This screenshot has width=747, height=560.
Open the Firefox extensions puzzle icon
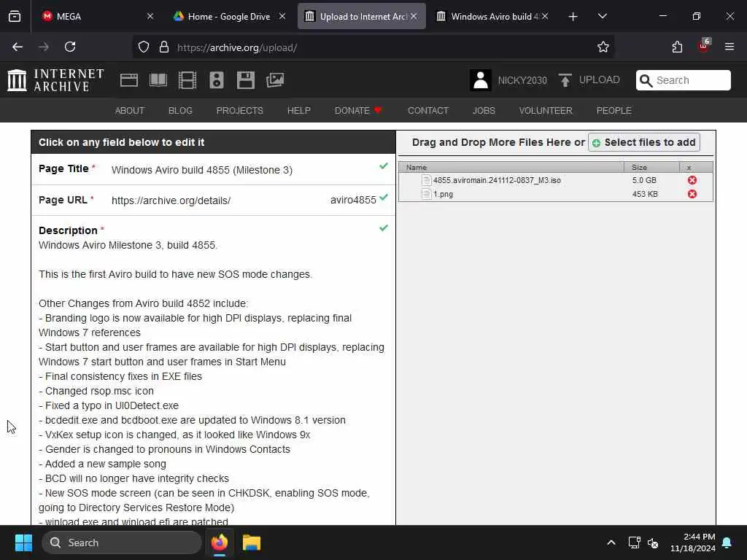tap(677, 47)
